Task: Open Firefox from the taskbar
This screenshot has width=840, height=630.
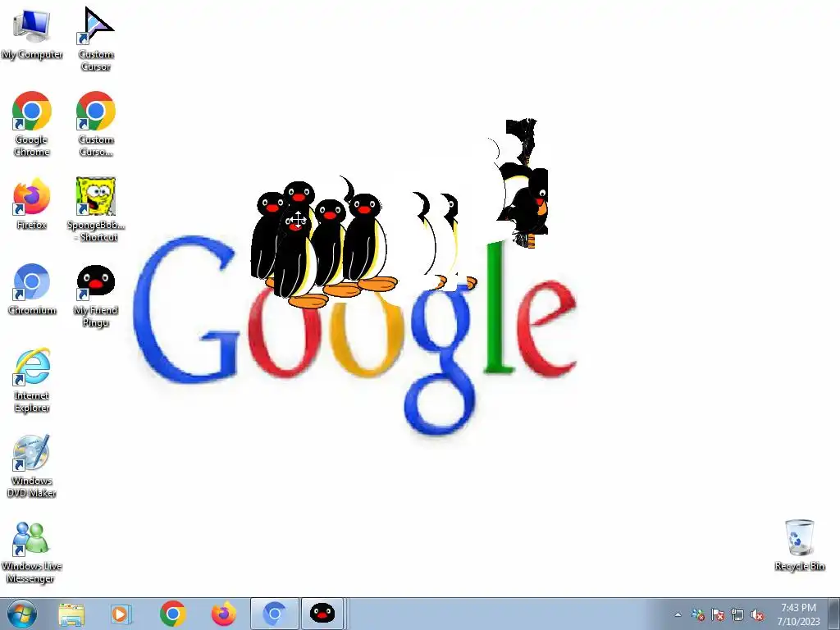Action: [223, 614]
